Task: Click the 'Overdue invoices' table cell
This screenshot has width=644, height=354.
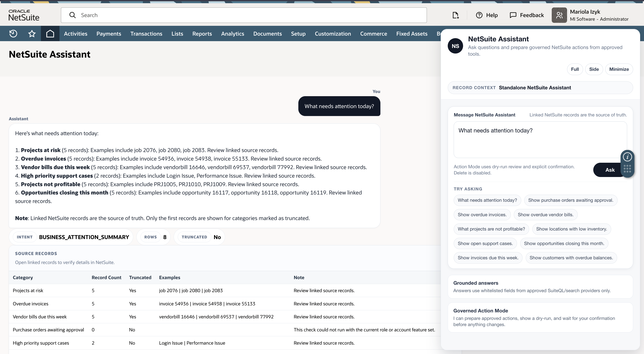Action: point(30,304)
